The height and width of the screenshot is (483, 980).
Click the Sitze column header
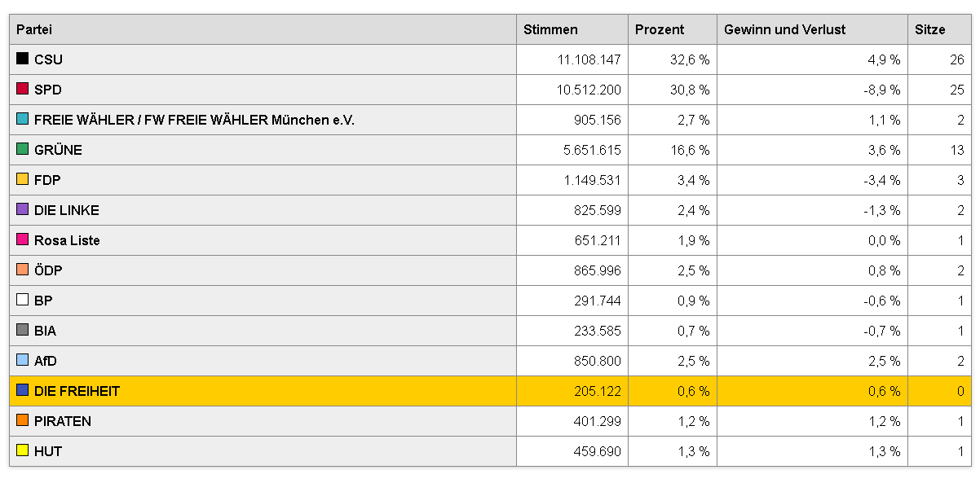[x=929, y=29]
